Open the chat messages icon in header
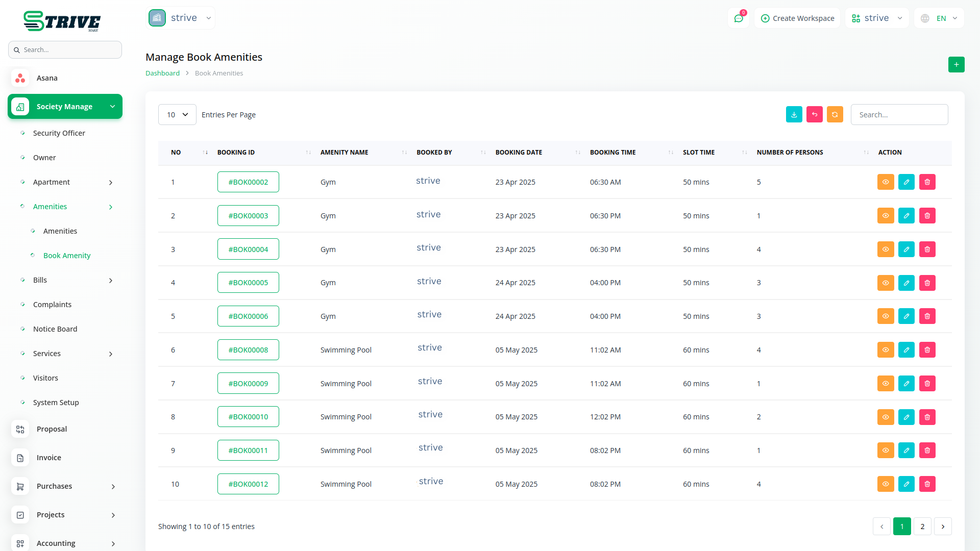Screen dimensions: 980x551 pos(738,18)
